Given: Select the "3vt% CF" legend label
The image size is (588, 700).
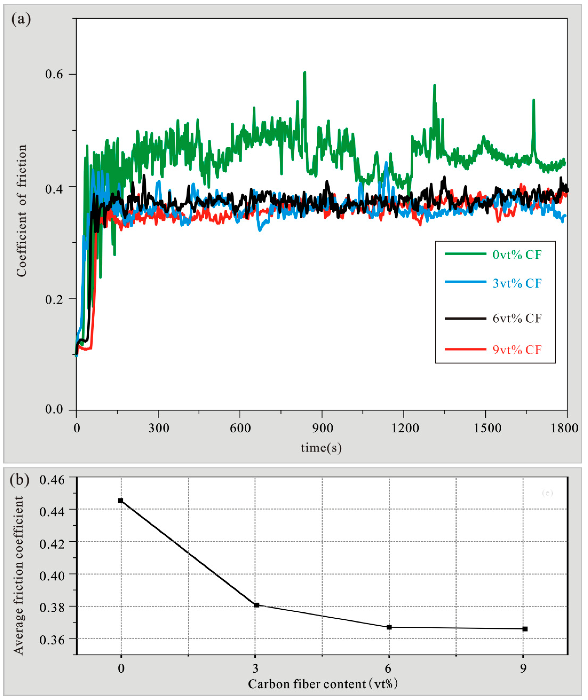Looking at the screenshot, I should click(517, 283).
